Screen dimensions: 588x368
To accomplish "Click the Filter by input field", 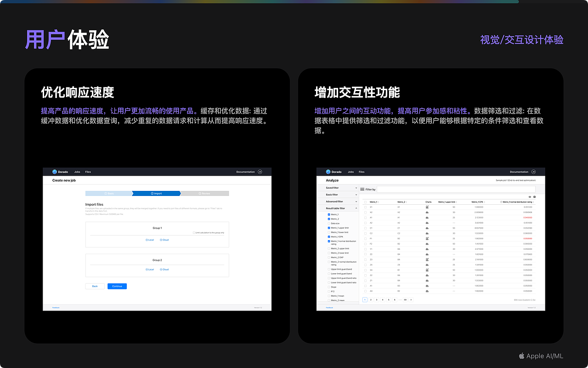I will tap(456, 189).
